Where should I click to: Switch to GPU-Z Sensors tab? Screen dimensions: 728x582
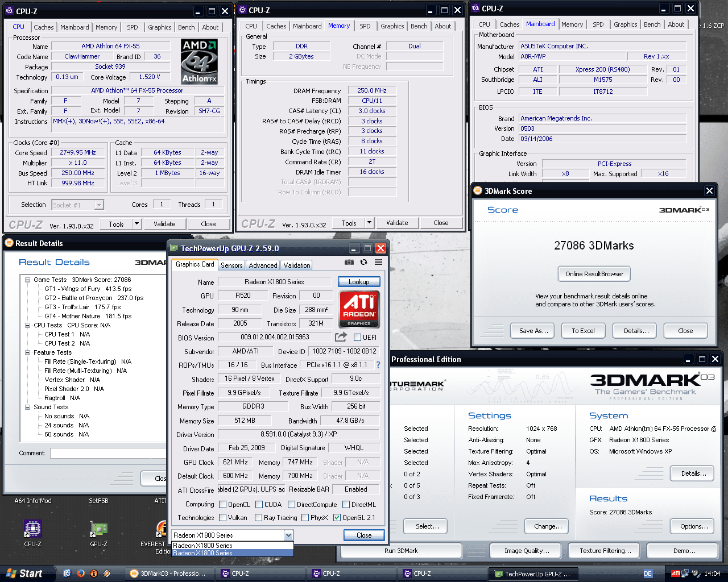tap(231, 265)
